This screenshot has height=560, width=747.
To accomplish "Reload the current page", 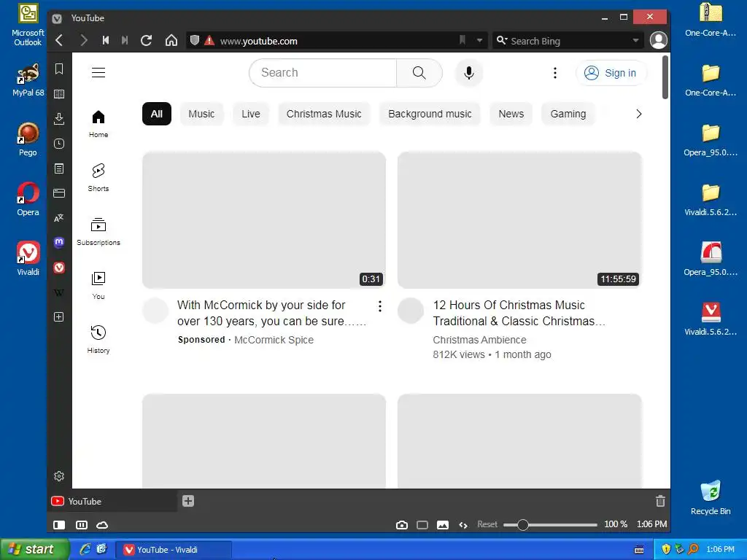I will pos(146,41).
